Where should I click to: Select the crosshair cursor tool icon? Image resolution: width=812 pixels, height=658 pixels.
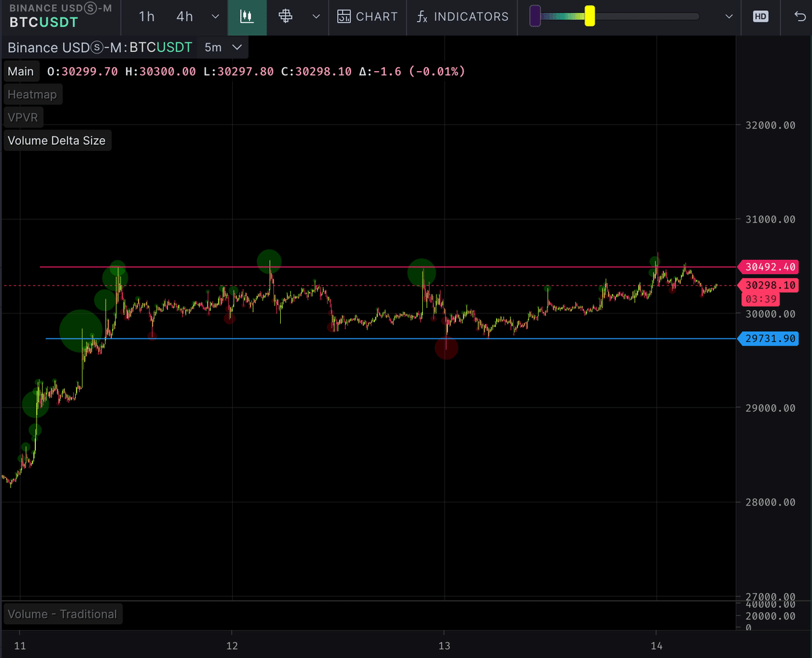coord(286,17)
